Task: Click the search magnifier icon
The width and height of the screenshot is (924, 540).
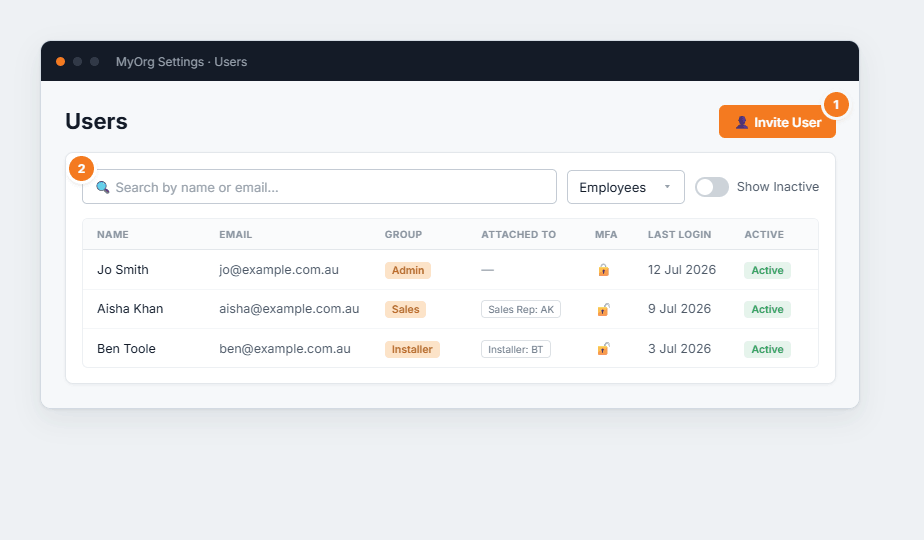Action: 103,187
